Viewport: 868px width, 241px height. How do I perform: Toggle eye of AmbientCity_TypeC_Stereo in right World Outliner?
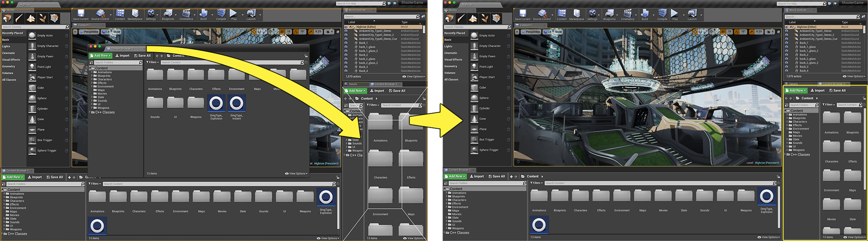pyautogui.click(x=787, y=31)
